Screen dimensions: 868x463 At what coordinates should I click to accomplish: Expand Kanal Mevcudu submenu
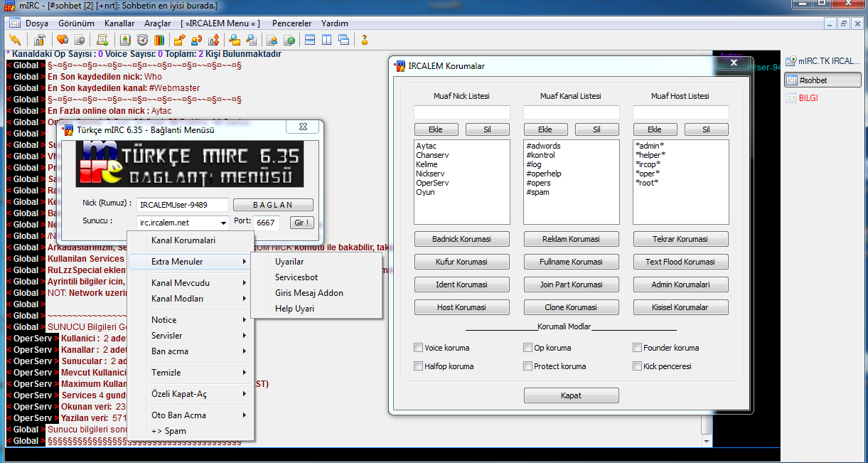click(x=191, y=283)
